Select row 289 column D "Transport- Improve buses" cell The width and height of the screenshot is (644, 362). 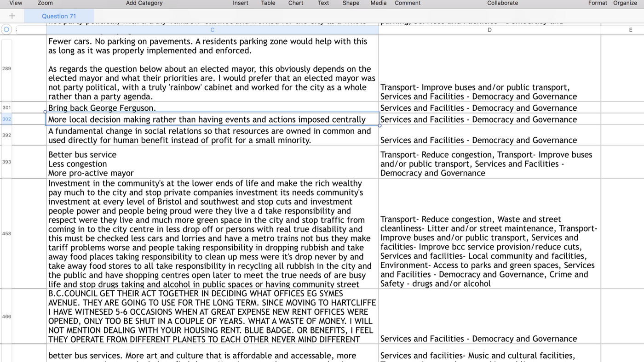[489, 68]
